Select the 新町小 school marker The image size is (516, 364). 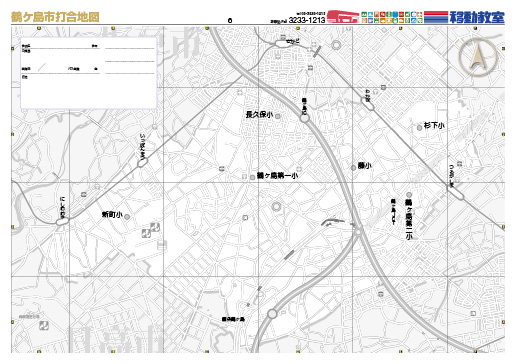[127, 216]
